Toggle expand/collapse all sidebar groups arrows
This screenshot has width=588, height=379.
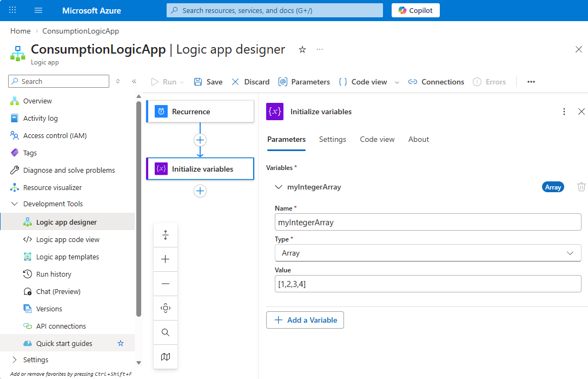pyautogui.click(x=118, y=81)
